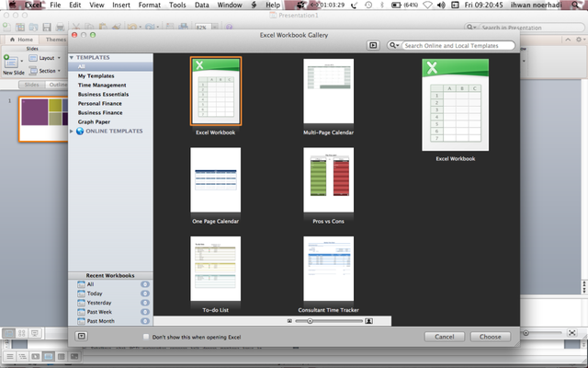Collapse the TEMPLATES section triangle

(72, 57)
